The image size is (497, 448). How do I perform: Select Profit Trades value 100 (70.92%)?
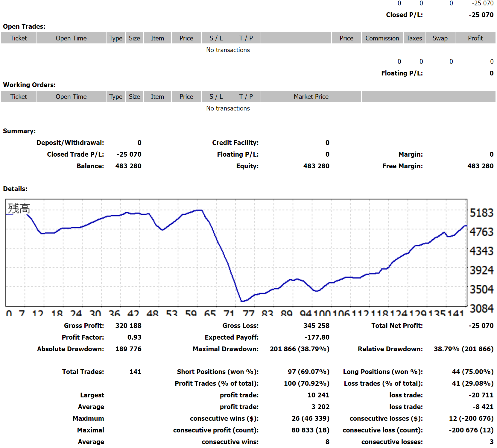pyautogui.click(x=306, y=383)
